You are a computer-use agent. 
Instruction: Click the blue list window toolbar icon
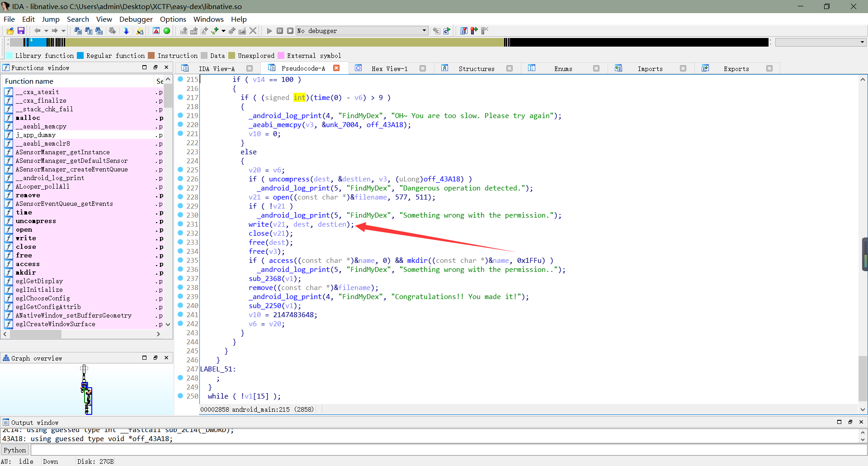(464, 31)
